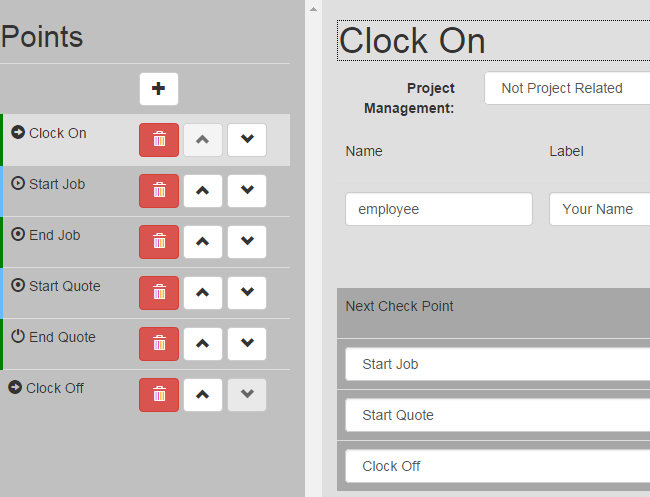The image size is (650, 497).
Task: Move Clock On down one position
Action: (247, 140)
